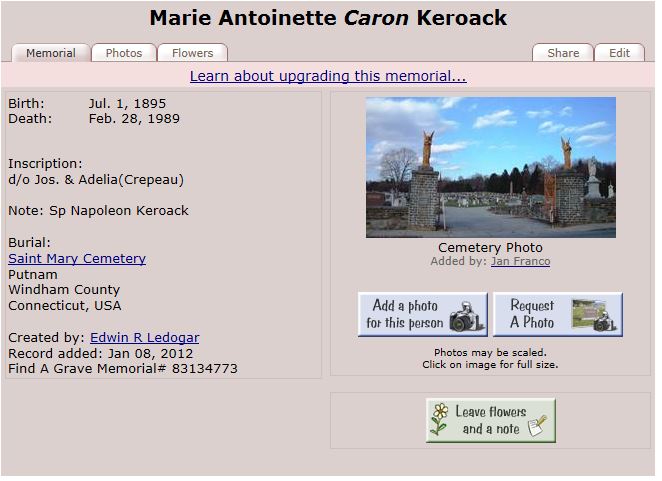Screen dimensions: 662x481
Task: Open Jan Franco's contributor link
Action: pyautogui.click(x=521, y=261)
